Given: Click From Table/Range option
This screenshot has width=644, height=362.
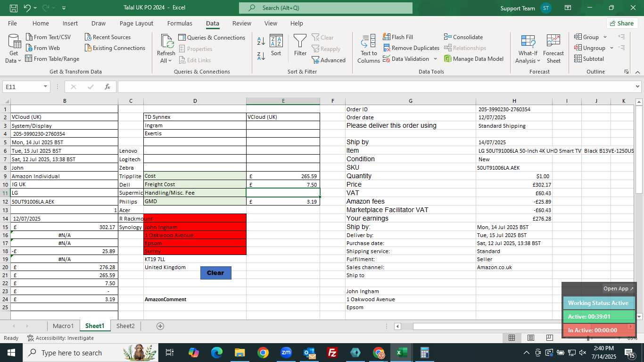Looking at the screenshot, I should coord(52,58).
